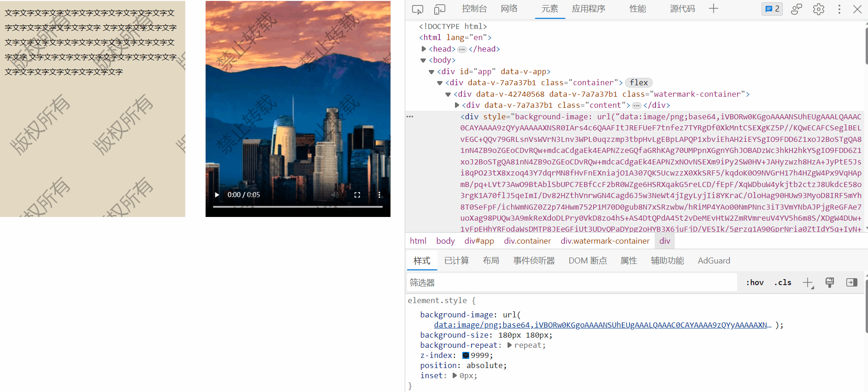868x392 pixels.
Task: Play the video
Action: tap(217, 195)
